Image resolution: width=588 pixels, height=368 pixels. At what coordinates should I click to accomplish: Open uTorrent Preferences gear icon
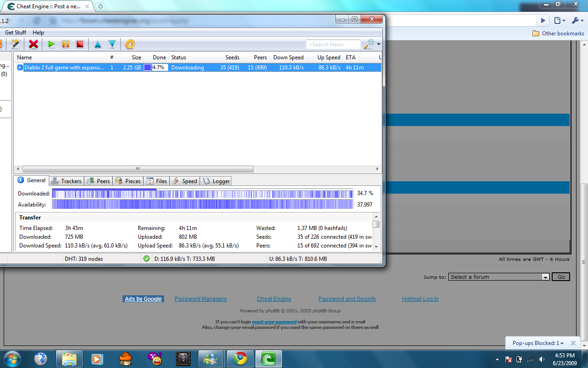tap(130, 44)
